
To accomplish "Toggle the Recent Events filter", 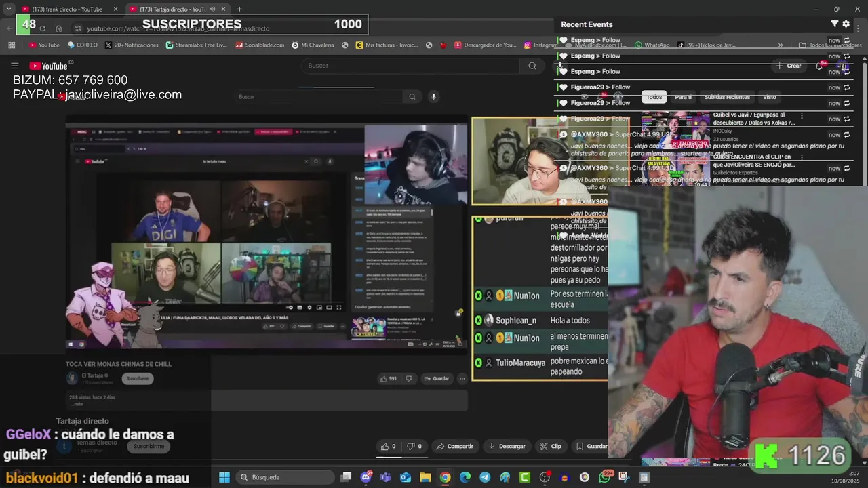I will [835, 24].
